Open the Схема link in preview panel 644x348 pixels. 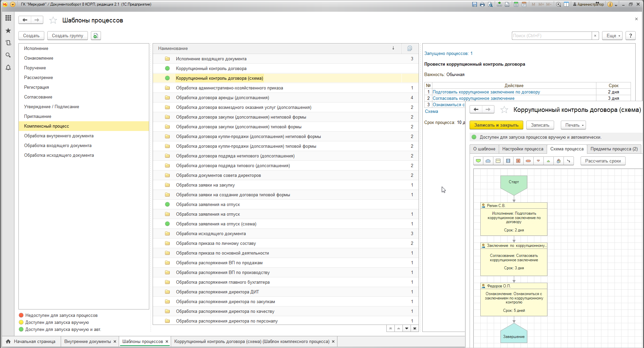[x=431, y=112]
